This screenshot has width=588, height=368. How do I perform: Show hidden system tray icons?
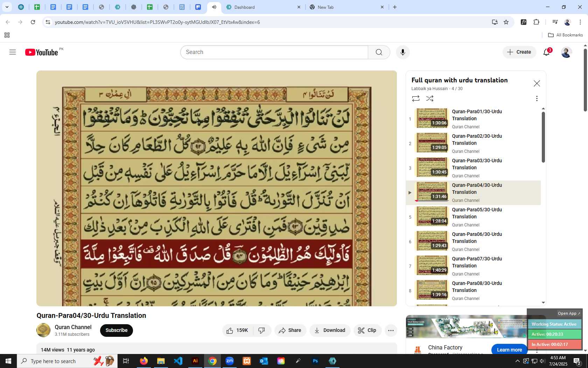pos(518,361)
